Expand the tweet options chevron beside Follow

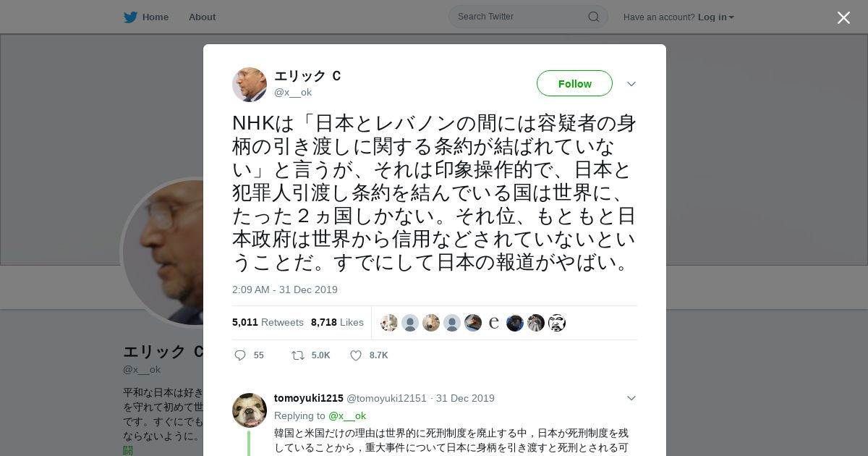pyautogui.click(x=631, y=84)
